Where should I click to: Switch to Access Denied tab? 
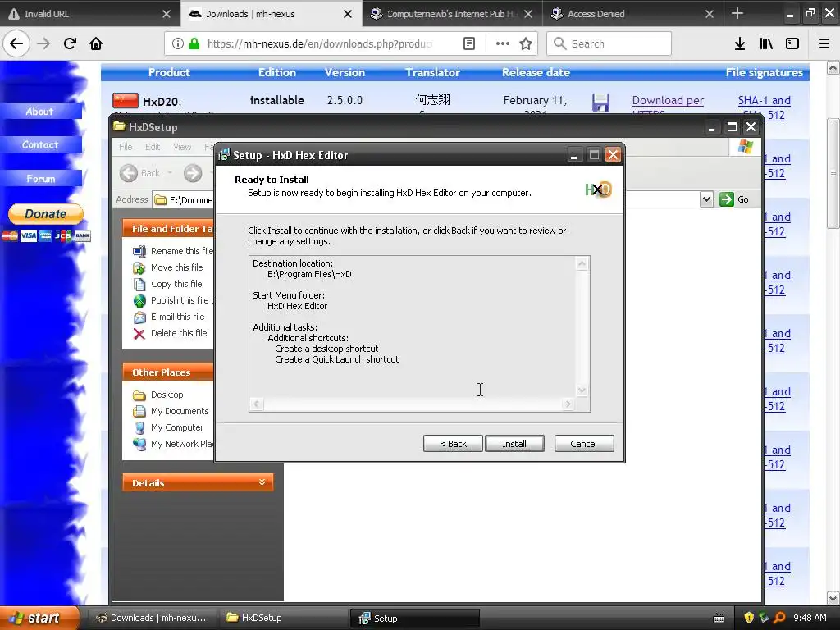(x=632, y=13)
